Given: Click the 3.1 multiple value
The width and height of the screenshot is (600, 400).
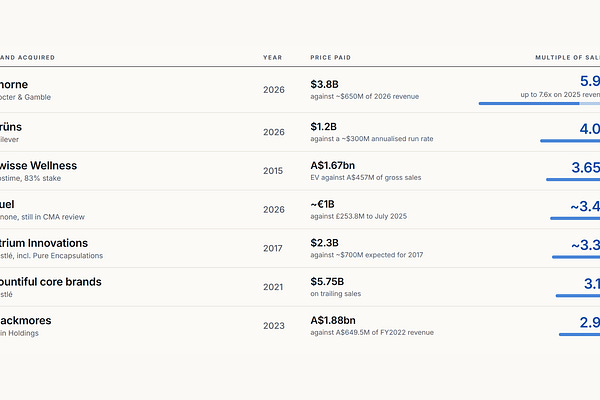Looking at the screenshot, I should [x=592, y=284].
